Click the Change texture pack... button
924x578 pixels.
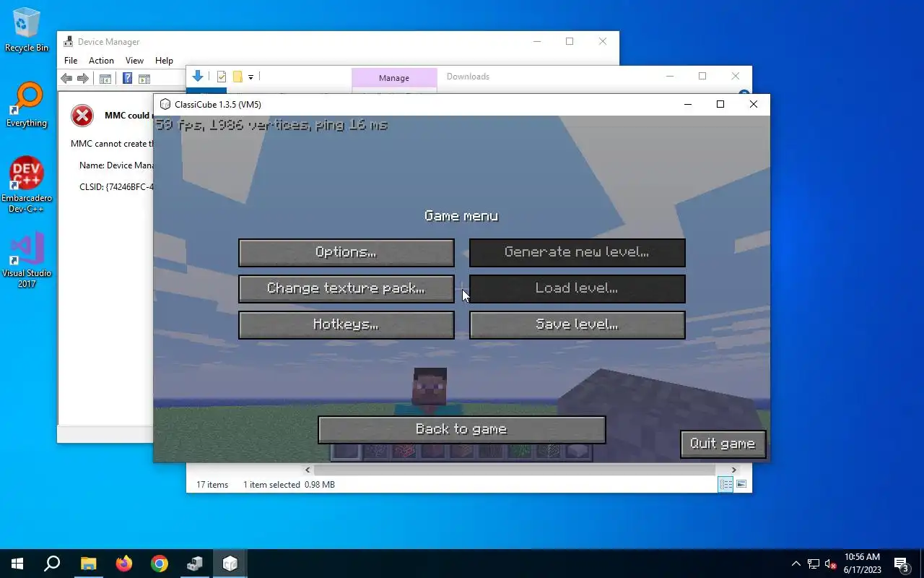pyautogui.click(x=346, y=288)
